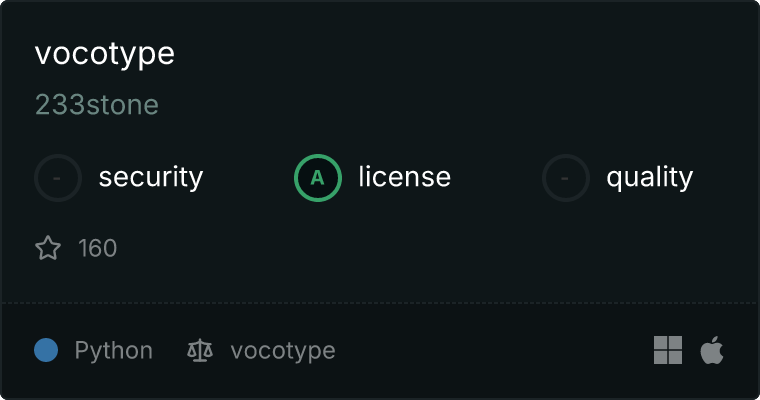760x400 pixels.
Task: Click the Python language label
Action: (x=114, y=351)
